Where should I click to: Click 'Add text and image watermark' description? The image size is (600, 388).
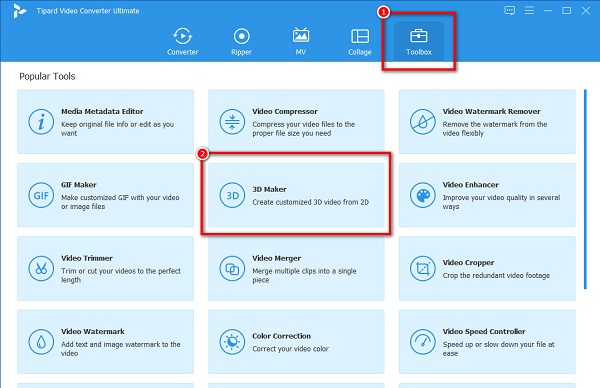click(121, 349)
